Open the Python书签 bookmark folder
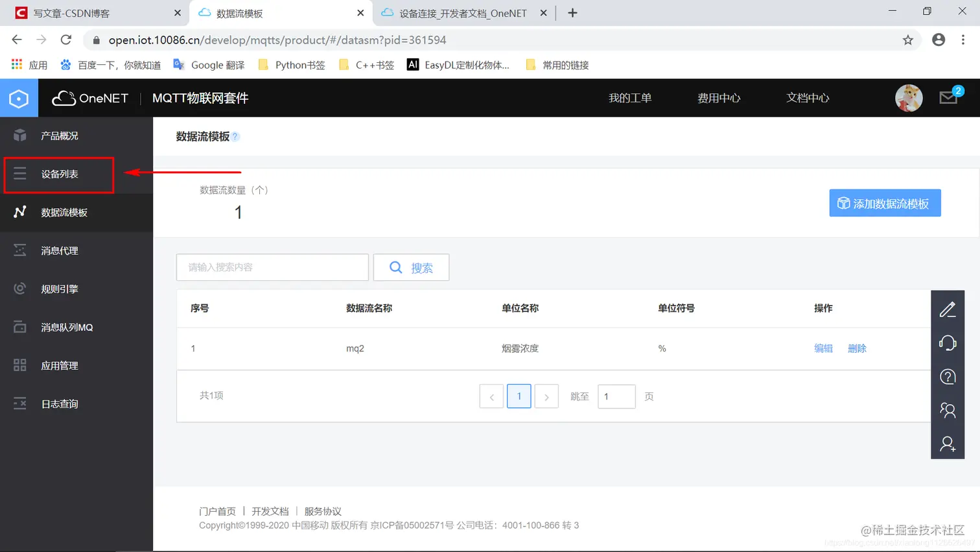The image size is (980, 552). click(x=292, y=65)
